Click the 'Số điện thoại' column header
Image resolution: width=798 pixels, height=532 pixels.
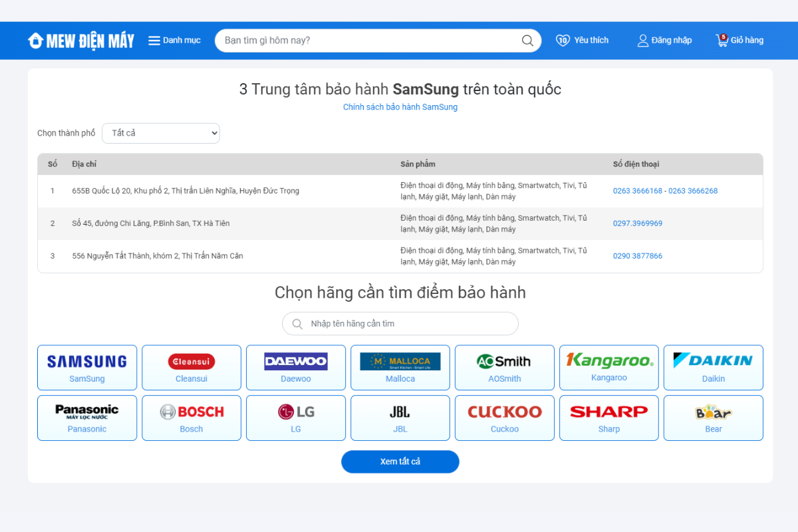pos(636,164)
